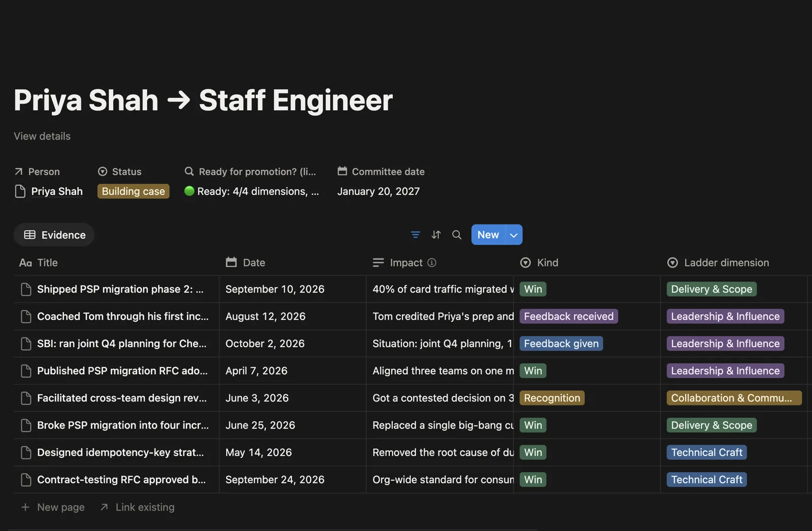
Task: Open the Date column header menu
Action: coord(292,262)
